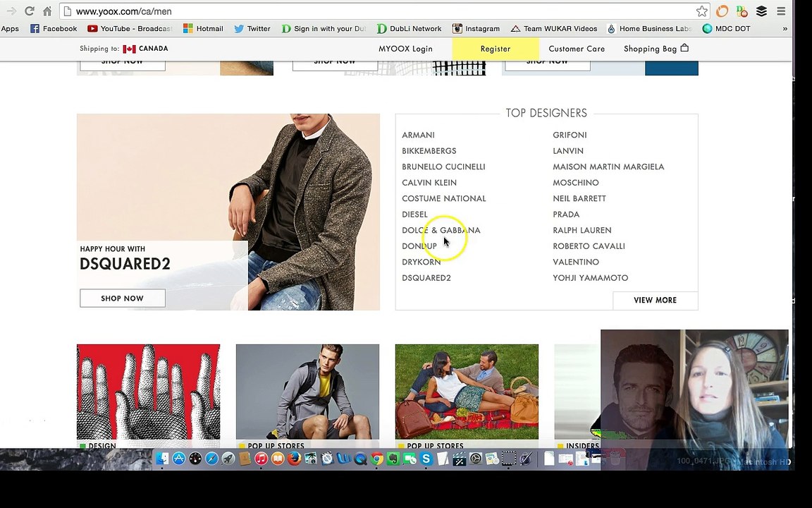The width and height of the screenshot is (812, 508).
Task: Open MYOOX Login
Action: [x=405, y=49]
